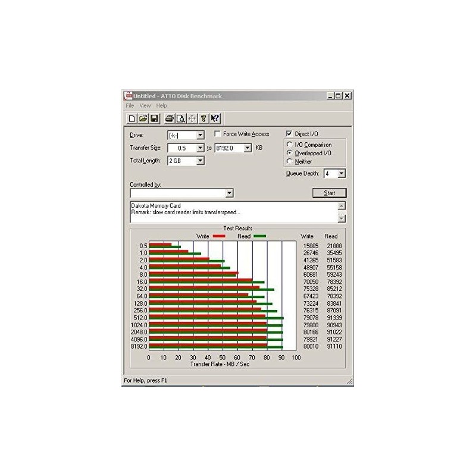Open Print Preview from the toolbar
476x476 pixels.
(180, 118)
